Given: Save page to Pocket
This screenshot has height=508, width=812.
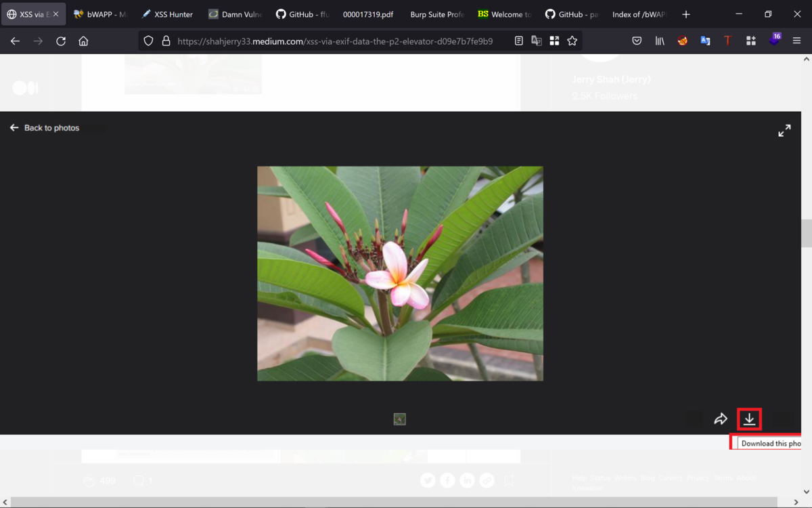Looking at the screenshot, I should pyautogui.click(x=637, y=41).
